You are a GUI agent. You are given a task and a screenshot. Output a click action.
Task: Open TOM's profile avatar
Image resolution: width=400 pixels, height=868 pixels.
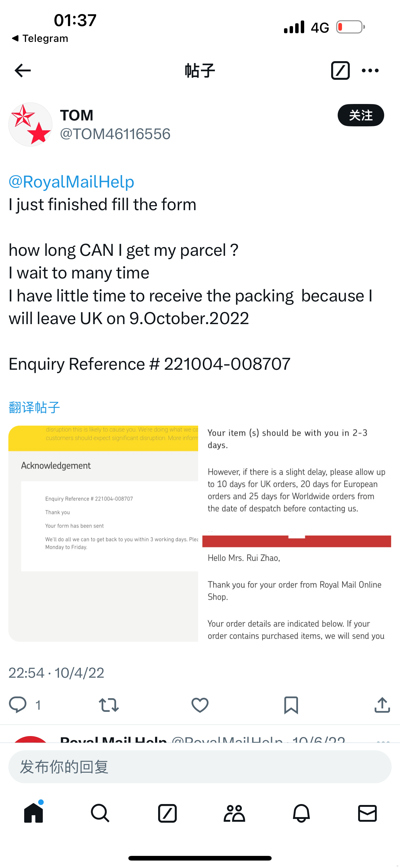point(30,124)
